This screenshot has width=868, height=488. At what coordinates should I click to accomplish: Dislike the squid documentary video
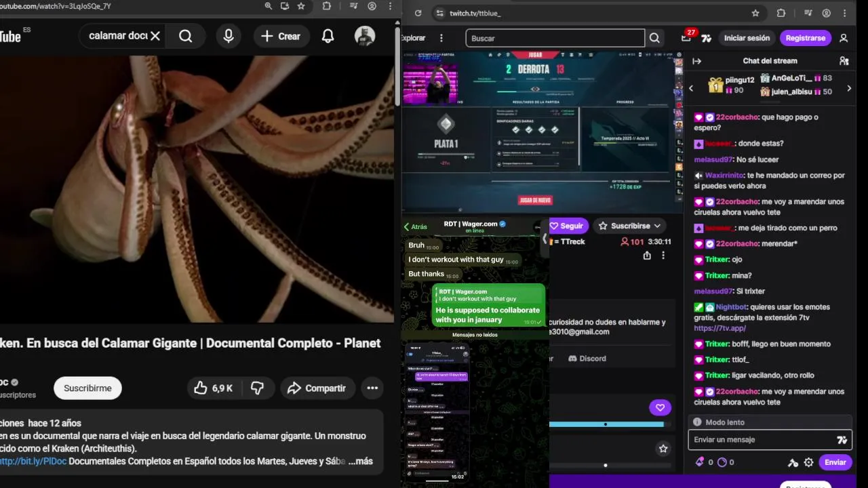[257, 388]
